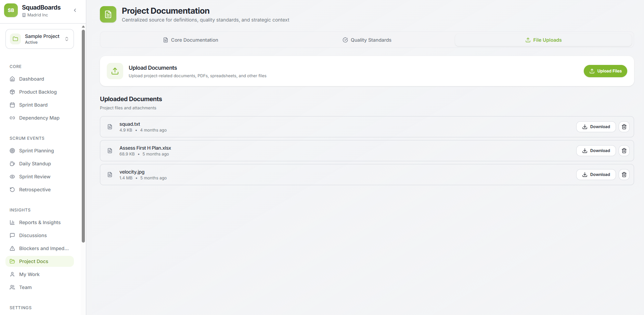Screen dimensions: 644x315
Task: Click the Assess First H Plan.xlsx name
Action: pyautogui.click(x=145, y=148)
